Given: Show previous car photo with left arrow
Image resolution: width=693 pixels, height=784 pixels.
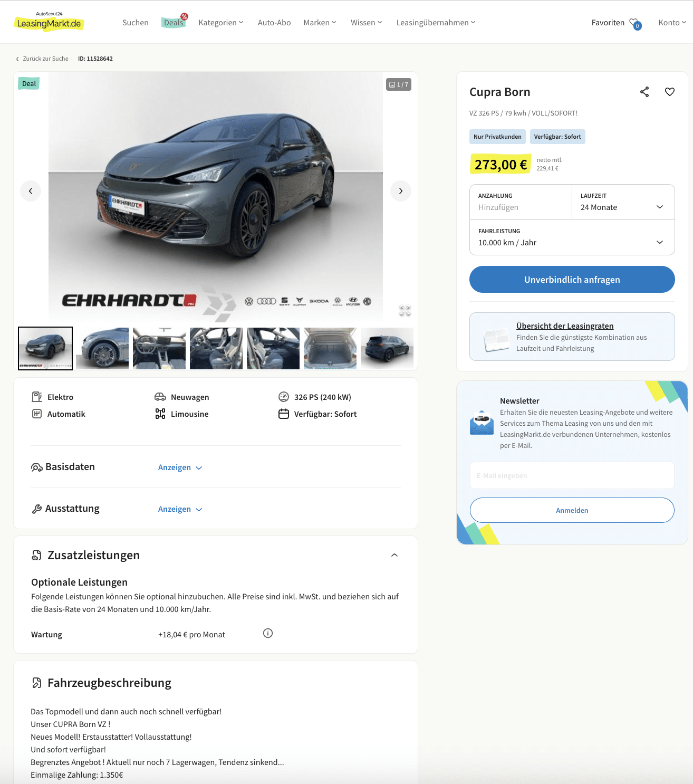Looking at the screenshot, I should pos(31,191).
